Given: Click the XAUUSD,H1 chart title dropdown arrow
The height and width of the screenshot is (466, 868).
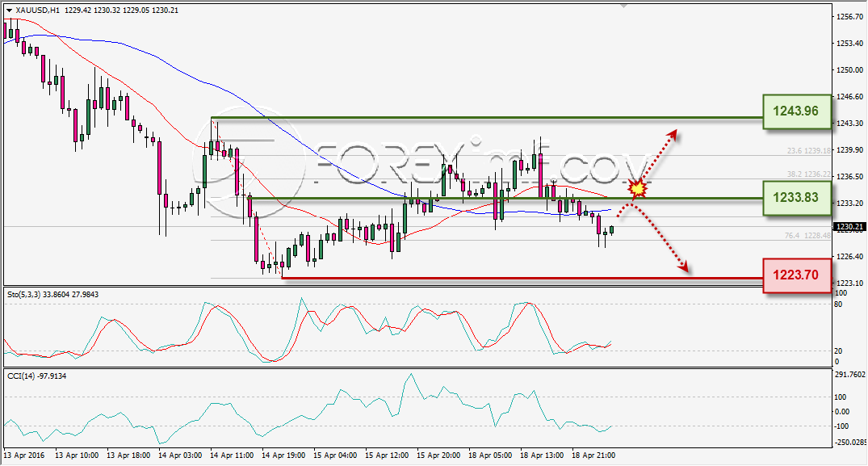Looking at the screenshot, I should coord(10,10).
